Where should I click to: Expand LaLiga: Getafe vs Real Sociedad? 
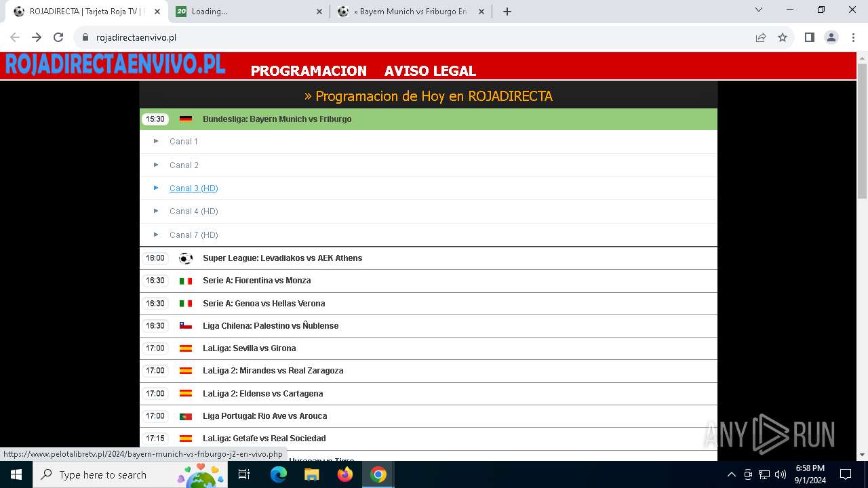(x=429, y=439)
